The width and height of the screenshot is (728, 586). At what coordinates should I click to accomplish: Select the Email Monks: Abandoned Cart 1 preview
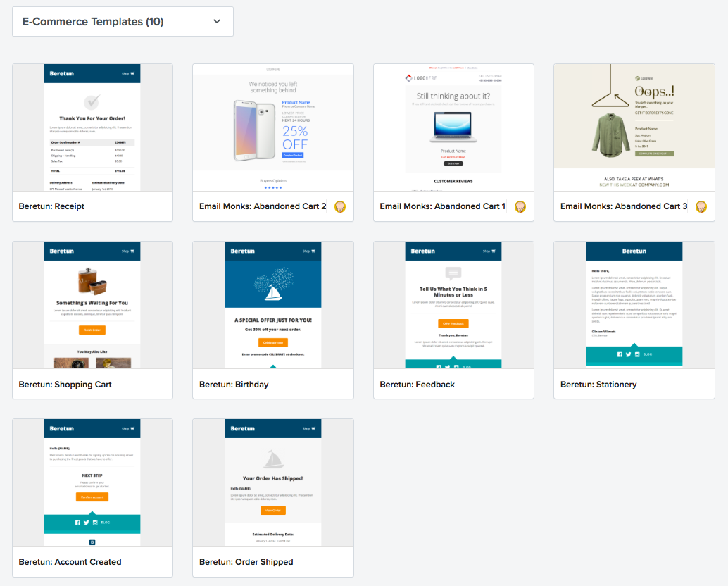(453, 127)
